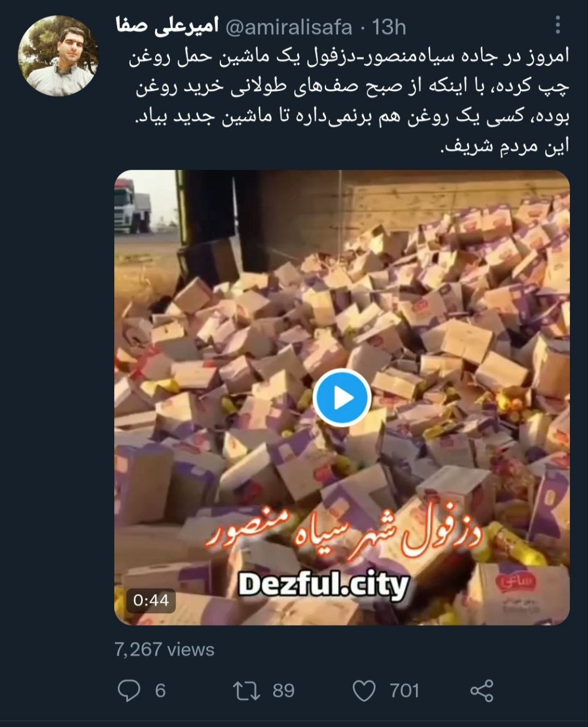The image size is (588, 727).
Task: Click the reply speech bubble icon
Action: [x=129, y=691]
